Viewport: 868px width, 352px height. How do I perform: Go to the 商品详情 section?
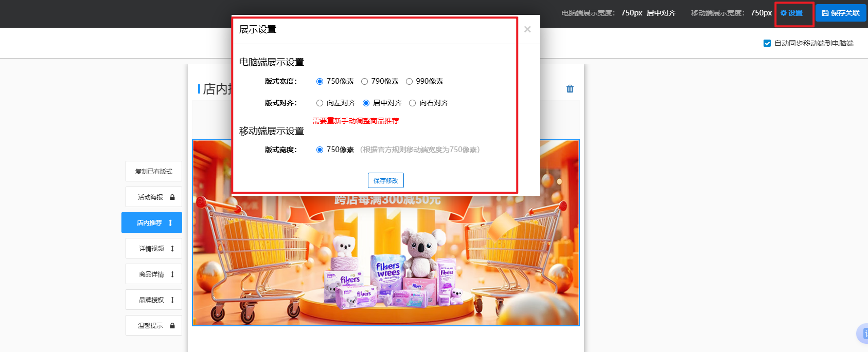[x=151, y=274]
